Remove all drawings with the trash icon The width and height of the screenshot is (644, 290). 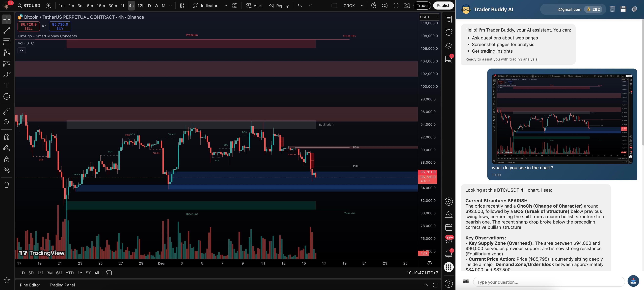click(x=7, y=185)
